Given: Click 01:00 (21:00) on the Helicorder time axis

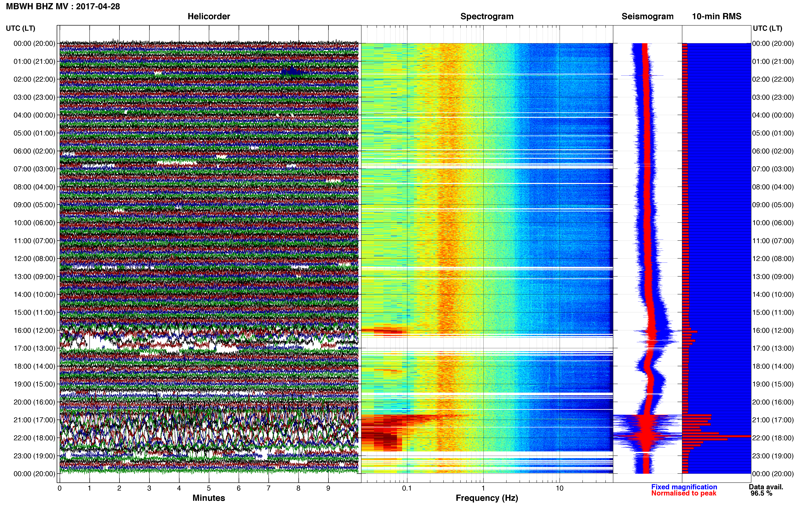Looking at the screenshot, I should (34, 62).
